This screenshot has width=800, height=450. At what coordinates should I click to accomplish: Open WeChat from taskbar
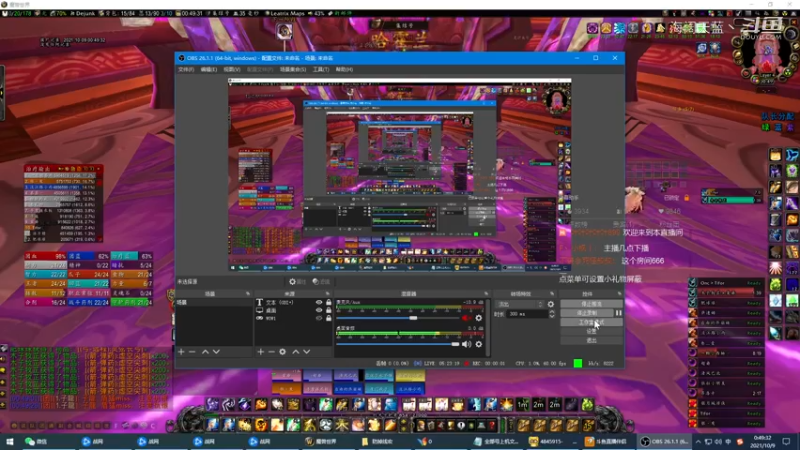click(x=36, y=441)
